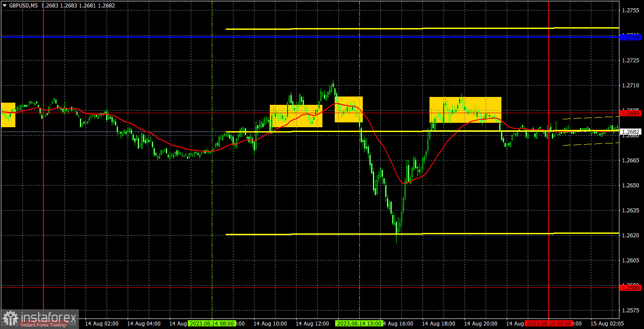The height and width of the screenshot is (329, 644).
Task: Click the 1.2755 price axis label
Action: point(631,11)
